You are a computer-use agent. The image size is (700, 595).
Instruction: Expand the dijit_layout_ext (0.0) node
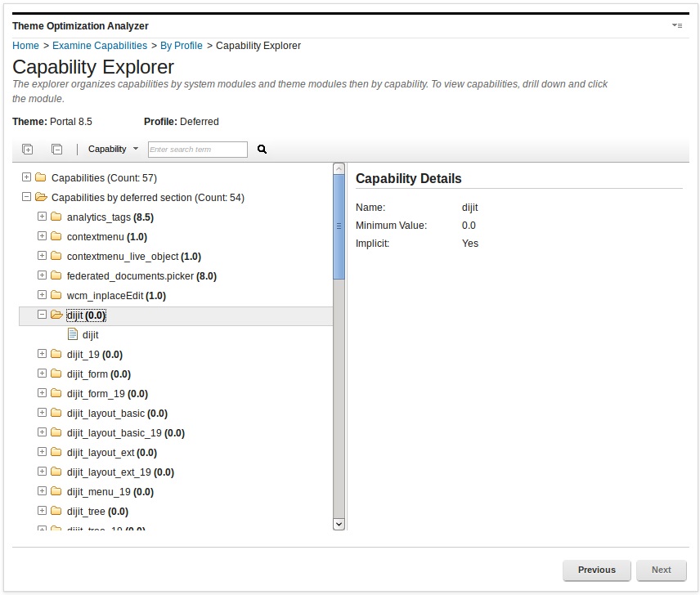(x=42, y=452)
